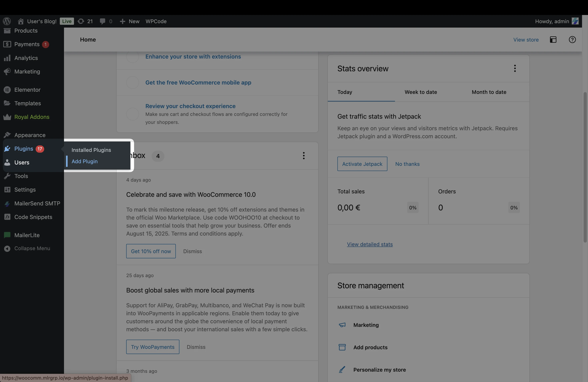Viewport: 588px width, 382px height.
Task: Click the Marketing megaphone icon in Store management
Action: tap(342, 325)
